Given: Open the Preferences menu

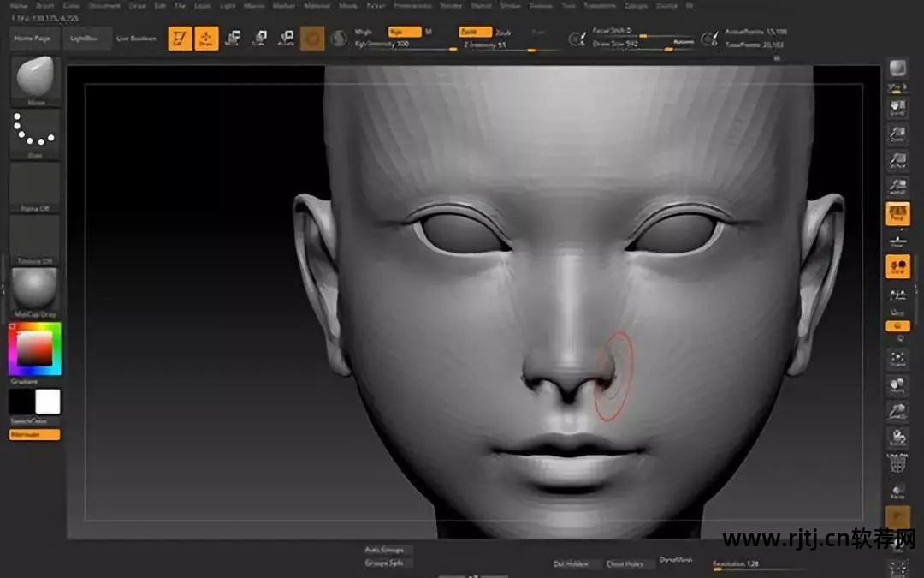Looking at the screenshot, I should (x=412, y=5).
